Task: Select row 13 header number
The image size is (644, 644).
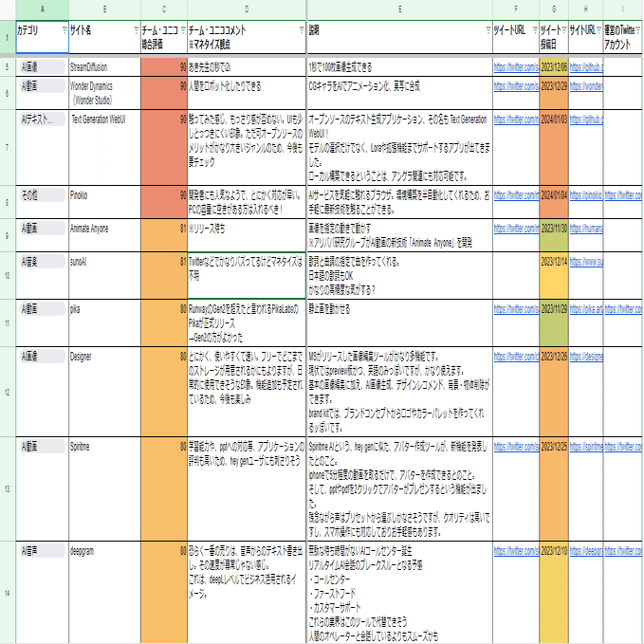Action: [x=8, y=489]
